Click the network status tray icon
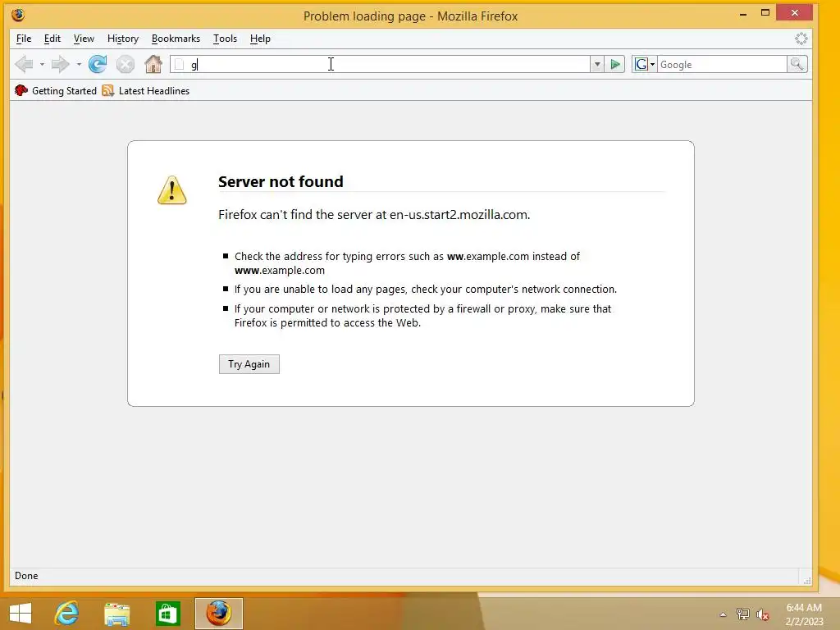The width and height of the screenshot is (840, 630). tap(742, 614)
